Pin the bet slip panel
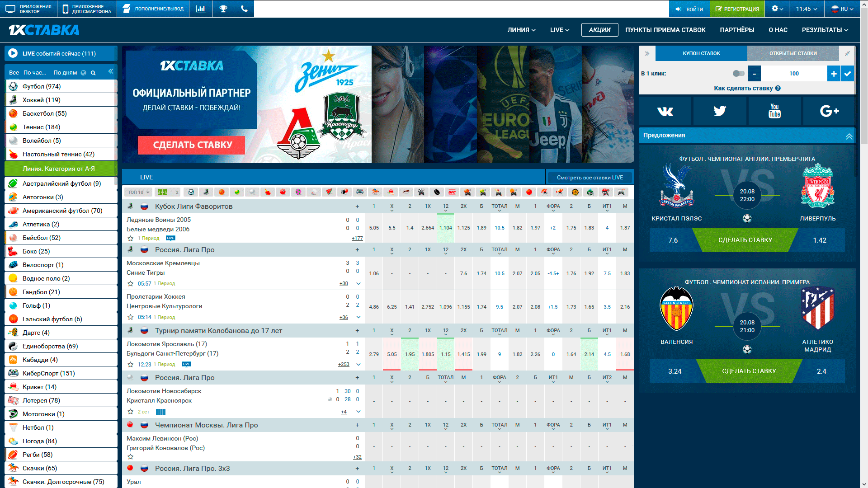This screenshot has height=488, width=868. [847, 53]
